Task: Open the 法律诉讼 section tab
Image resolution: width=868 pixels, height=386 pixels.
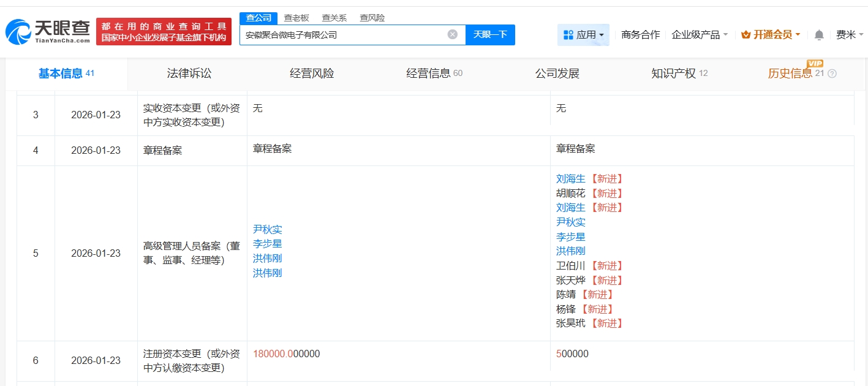Action: (x=189, y=74)
